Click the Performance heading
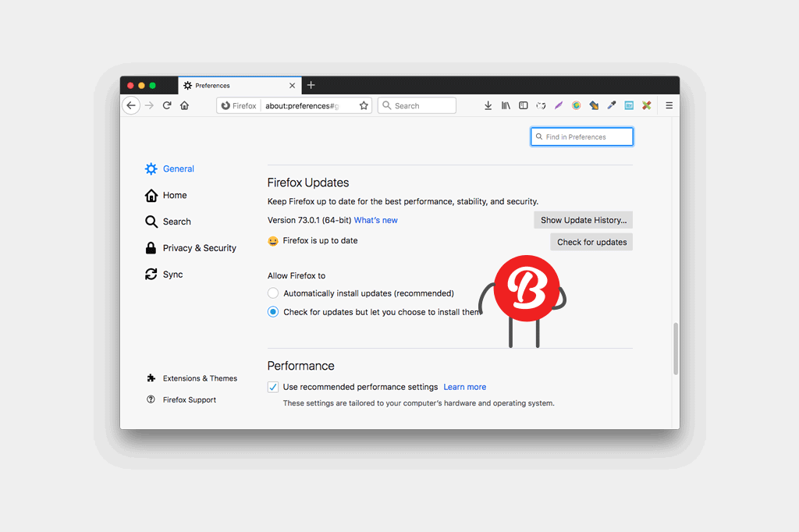 coord(300,366)
